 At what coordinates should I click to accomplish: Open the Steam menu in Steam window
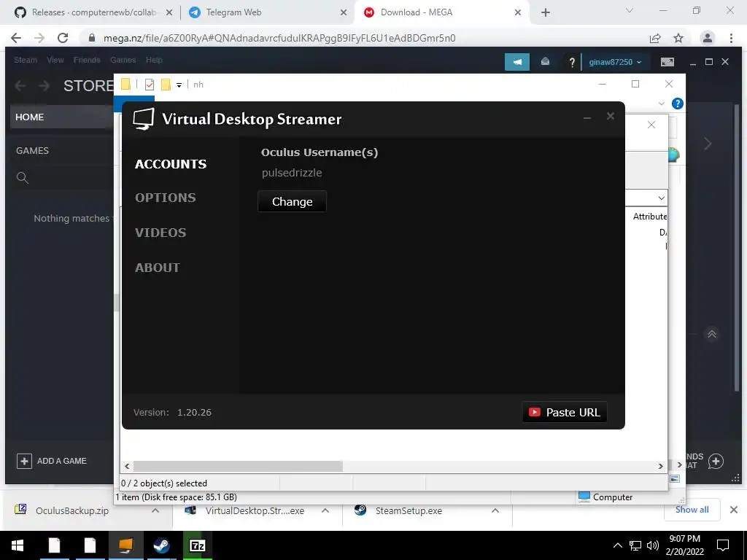click(26, 60)
